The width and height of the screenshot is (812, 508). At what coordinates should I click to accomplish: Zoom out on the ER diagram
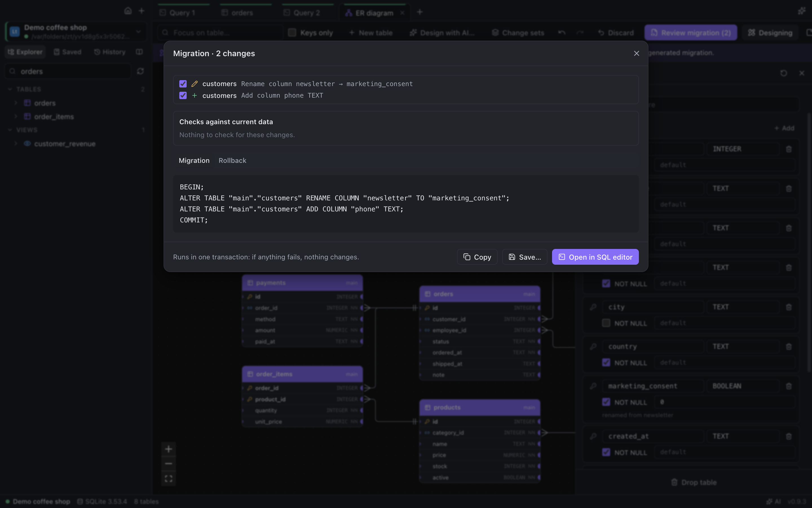(168, 464)
